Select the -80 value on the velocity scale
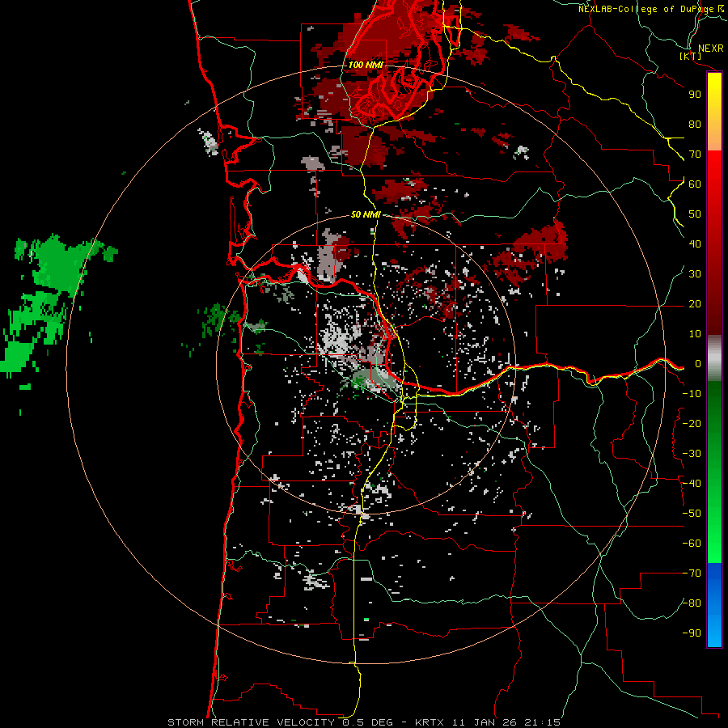The image size is (728, 728). tap(692, 603)
